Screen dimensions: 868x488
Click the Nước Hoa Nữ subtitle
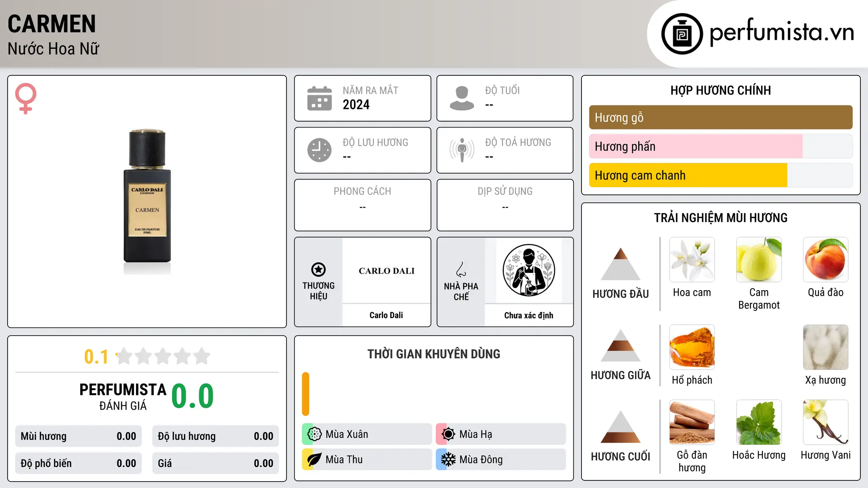(x=53, y=49)
